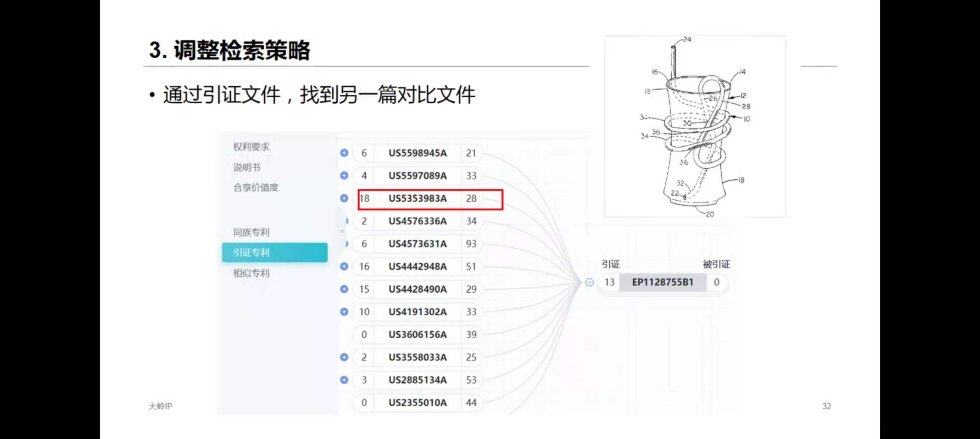This screenshot has width=980, height=439.
Task: Select 相似专利 in sidebar
Action: pyautogui.click(x=251, y=273)
